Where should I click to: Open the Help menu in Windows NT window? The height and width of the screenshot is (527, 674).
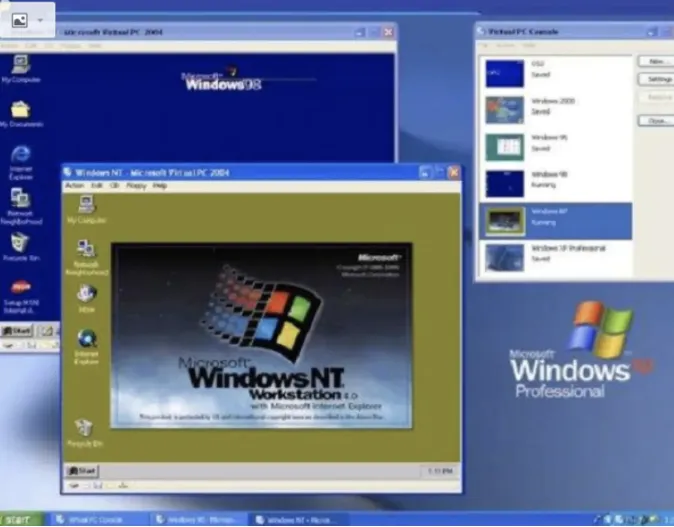(159, 185)
